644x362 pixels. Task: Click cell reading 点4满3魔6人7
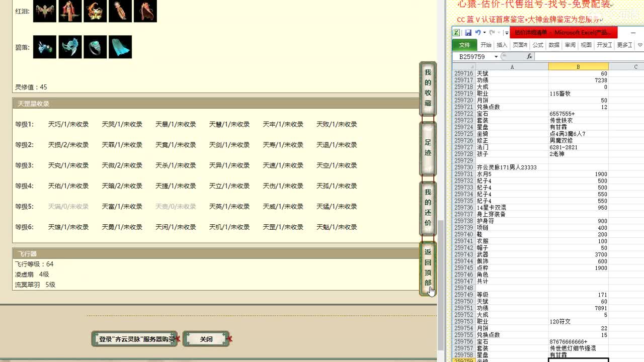pyautogui.click(x=578, y=134)
